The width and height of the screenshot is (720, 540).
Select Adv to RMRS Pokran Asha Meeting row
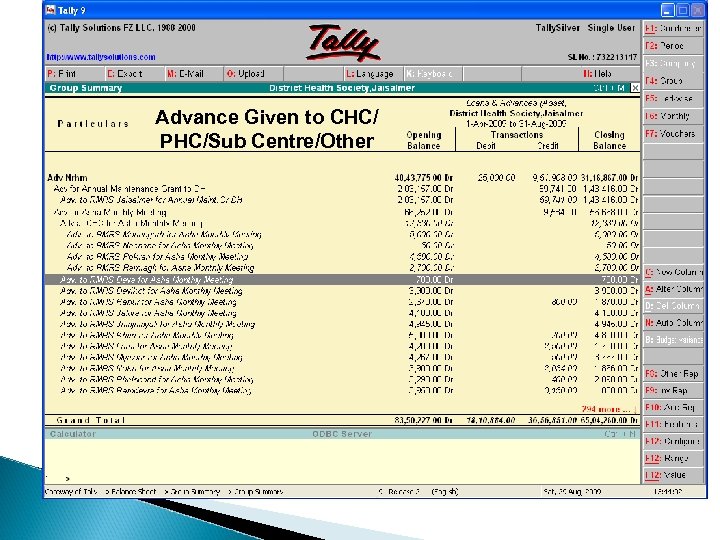tap(342, 257)
